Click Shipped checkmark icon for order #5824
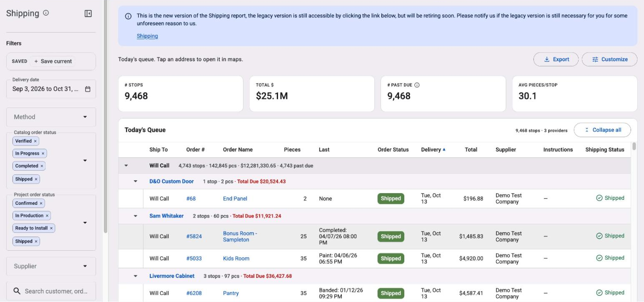 point(599,236)
